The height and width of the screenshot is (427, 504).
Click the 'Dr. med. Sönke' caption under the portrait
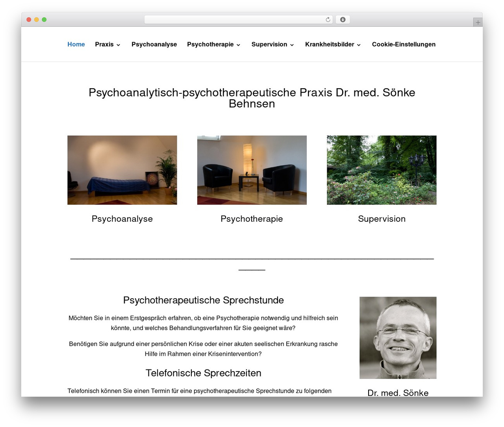click(x=398, y=392)
